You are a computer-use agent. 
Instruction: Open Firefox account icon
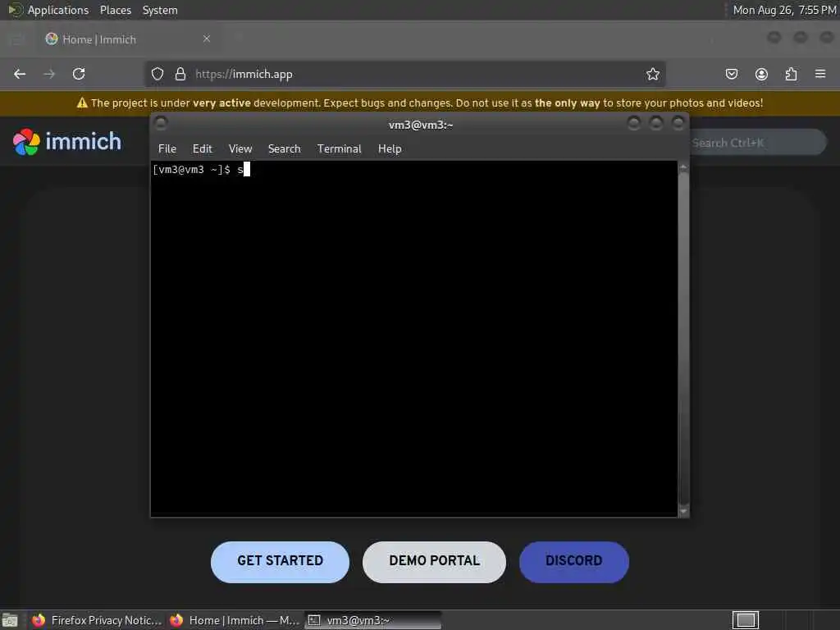[761, 74]
